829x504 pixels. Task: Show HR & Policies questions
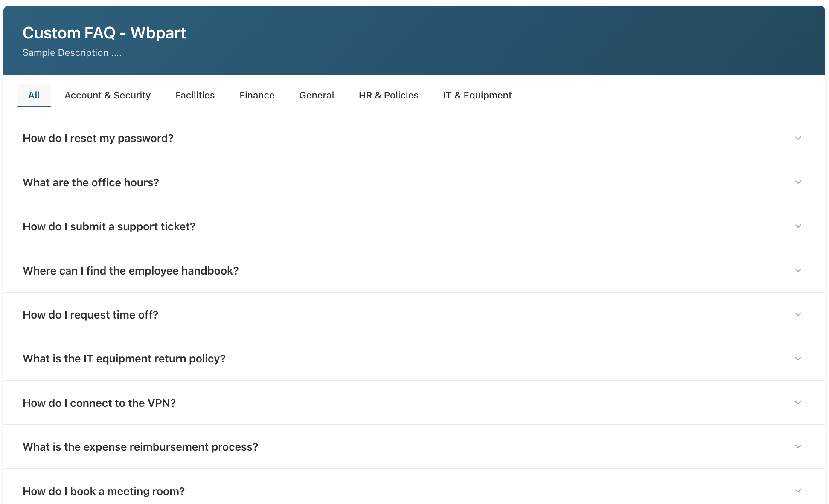coord(388,95)
